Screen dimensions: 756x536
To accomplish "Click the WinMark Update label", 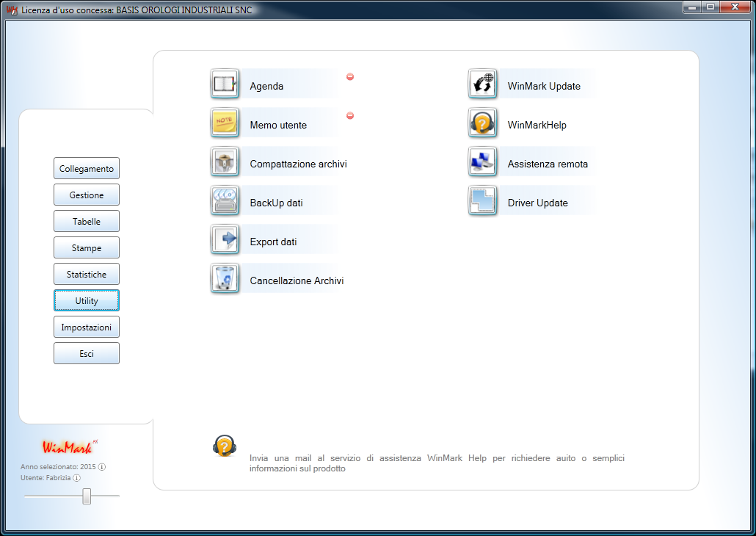I will pos(544,87).
